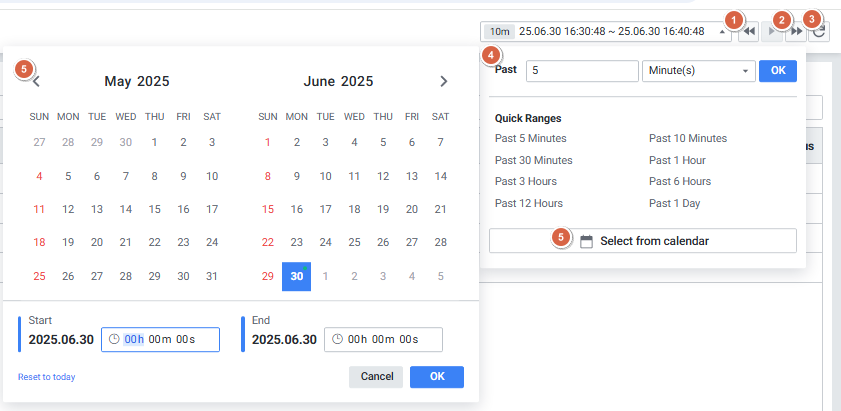Confirm Past value with OK button
Image resolution: width=841 pixels, height=411 pixels.
point(777,71)
